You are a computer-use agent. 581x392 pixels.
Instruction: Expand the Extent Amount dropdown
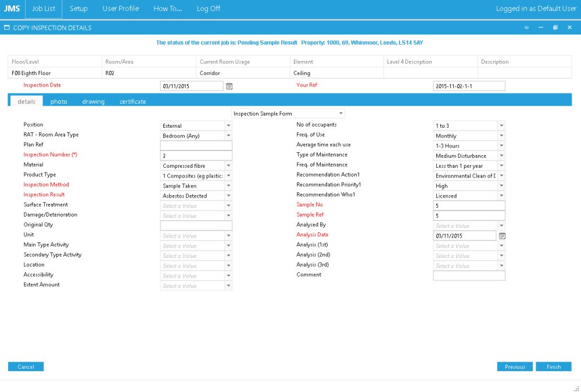(228, 286)
